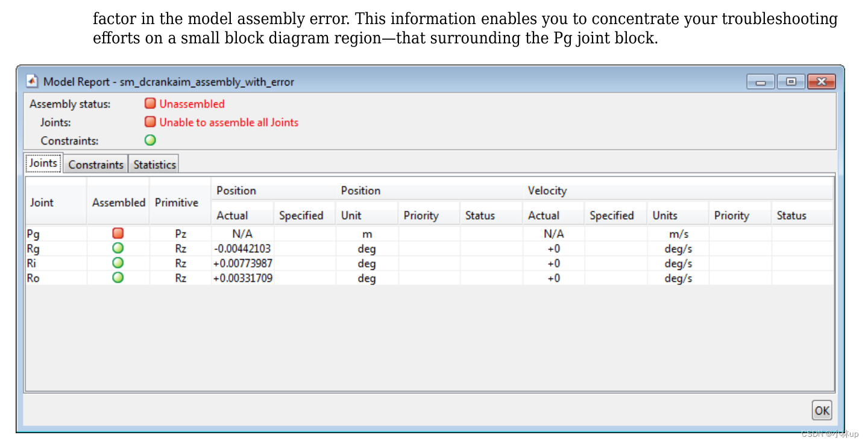This screenshot has height=444, width=868.
Task: Click the red Joints status indicator icon
Action: click(149, 122)
